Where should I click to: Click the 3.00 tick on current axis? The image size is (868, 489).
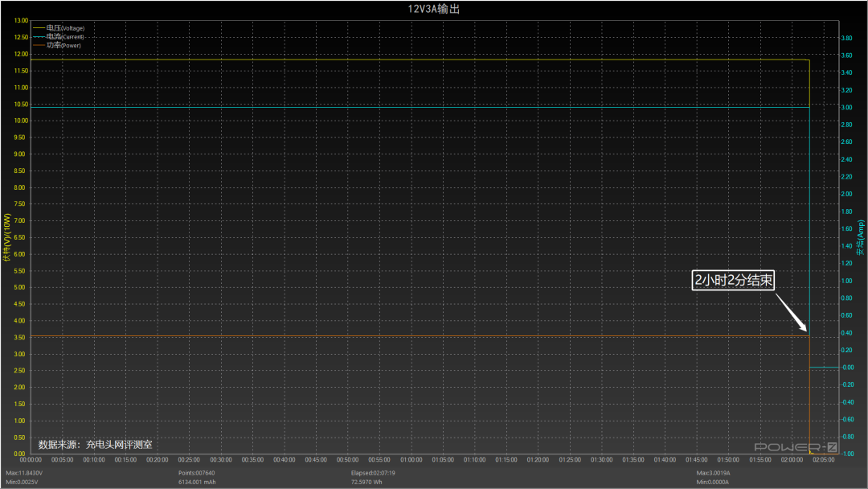coord(847,108)
